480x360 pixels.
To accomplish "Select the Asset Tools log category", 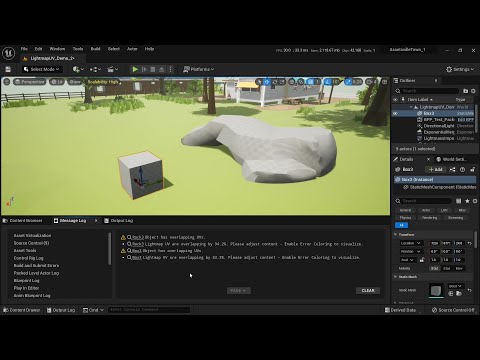I will 25,250.
